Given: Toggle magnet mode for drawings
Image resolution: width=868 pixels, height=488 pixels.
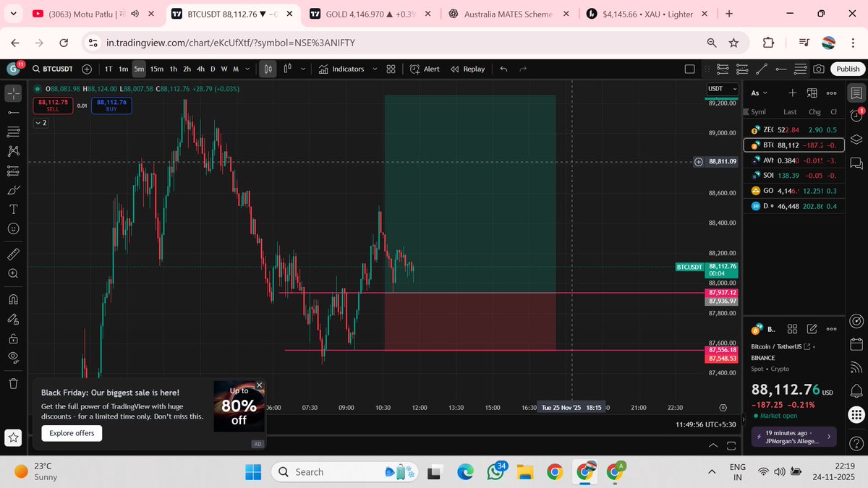Looking at the screenshot, I should 13,299.
